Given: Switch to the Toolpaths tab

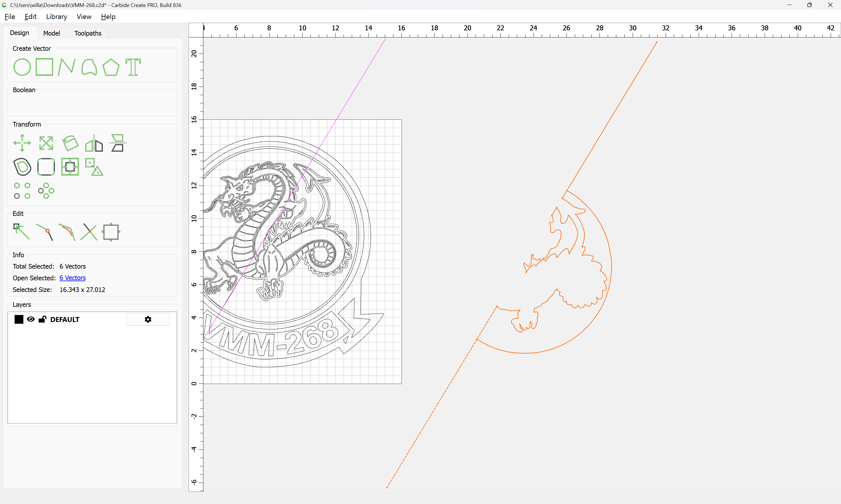Looking at the screenshot, I should 88,33.
